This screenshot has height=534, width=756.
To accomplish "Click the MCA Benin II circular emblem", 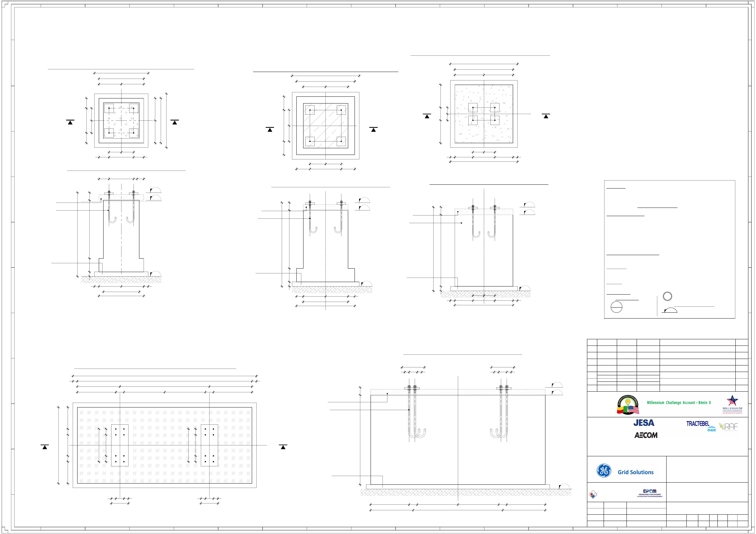I will pos(628,405).
